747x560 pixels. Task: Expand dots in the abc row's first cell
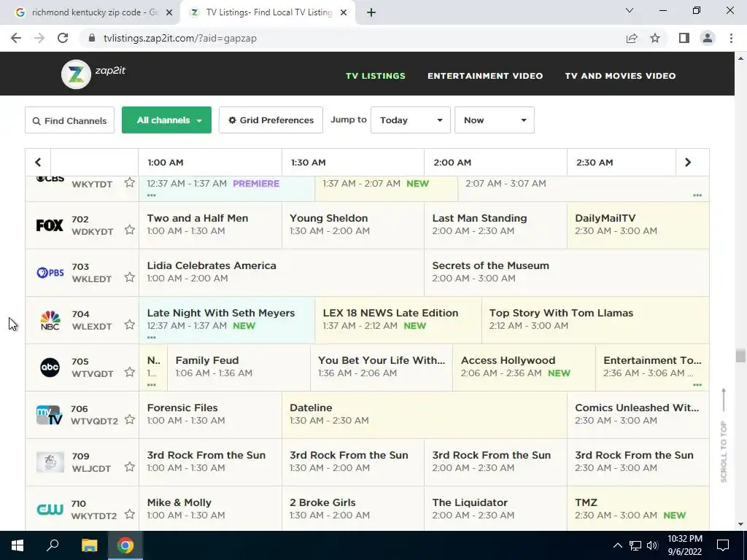tap(152, 385)
